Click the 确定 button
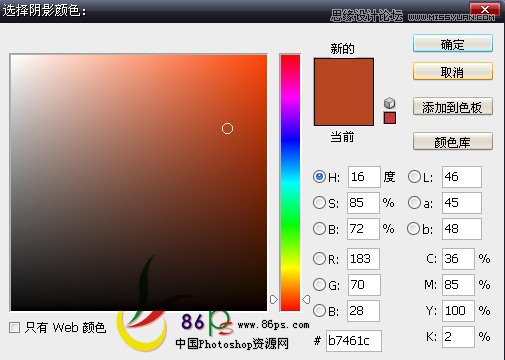Screen dimensions: 505x360 coord(453,43)
